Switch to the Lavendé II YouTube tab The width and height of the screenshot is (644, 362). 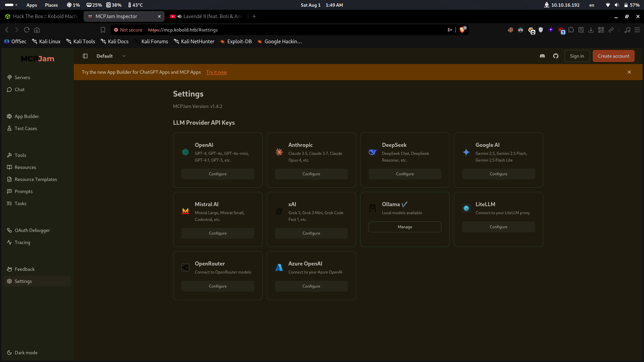pos(206,16)
